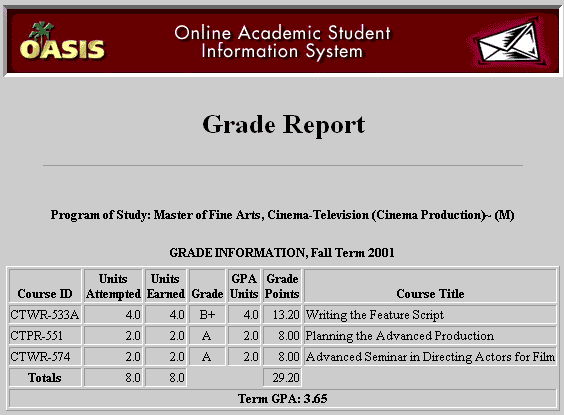Open the mail envelope icon in banner

click(x=508, y=42)
